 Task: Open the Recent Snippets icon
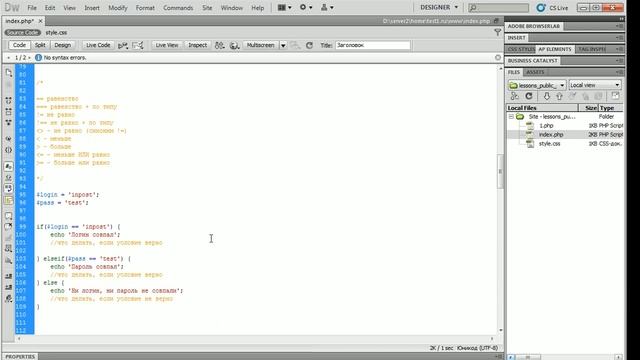(9, 249)
